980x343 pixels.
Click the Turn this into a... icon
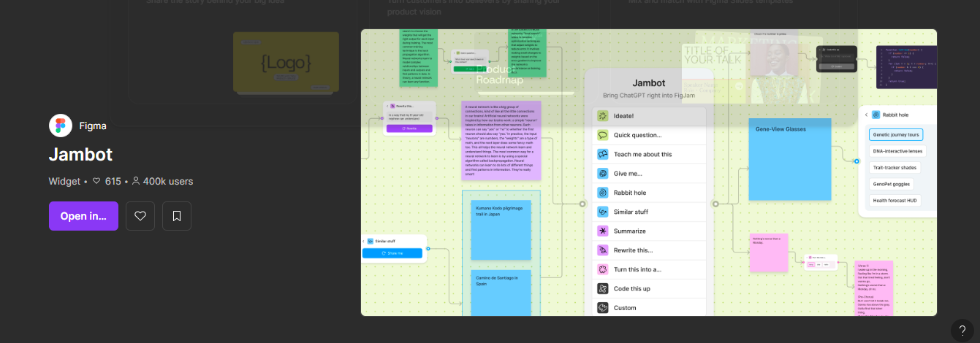(x=603, y=269)
